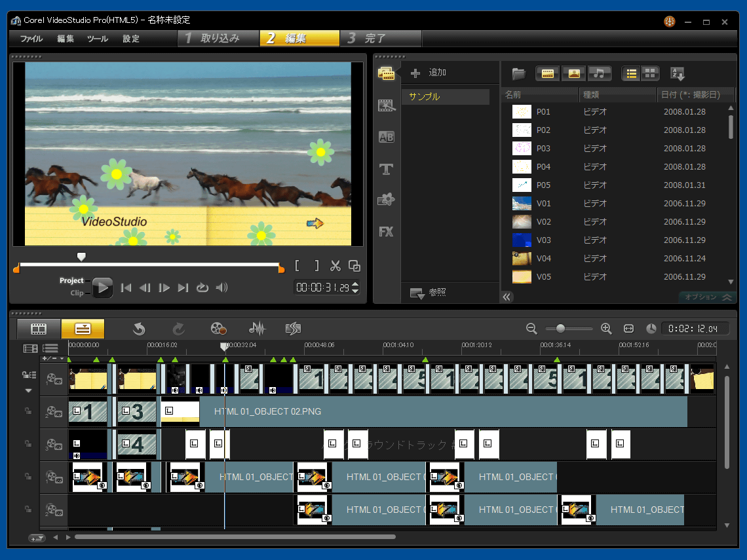Viewport: 747px width, 560px height.
Task: Open the preview volume control
Action: pyautogui.click(x=221, y=288)
